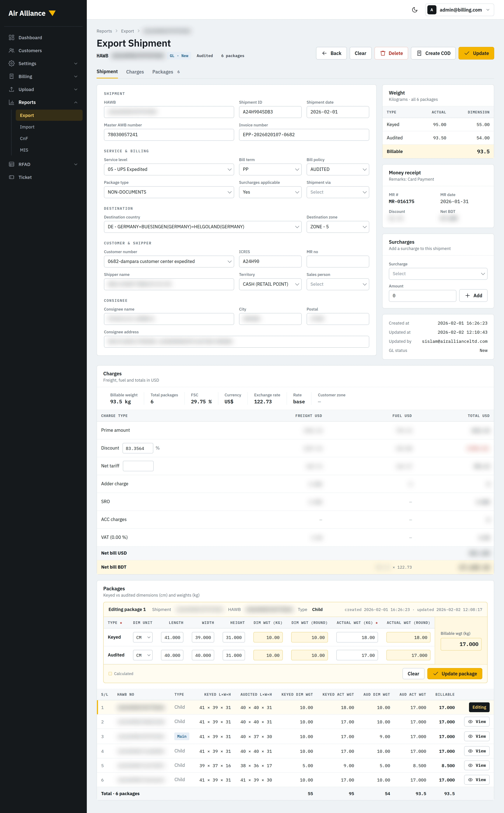
Task: View package row 2
Action: click(477, 722)
